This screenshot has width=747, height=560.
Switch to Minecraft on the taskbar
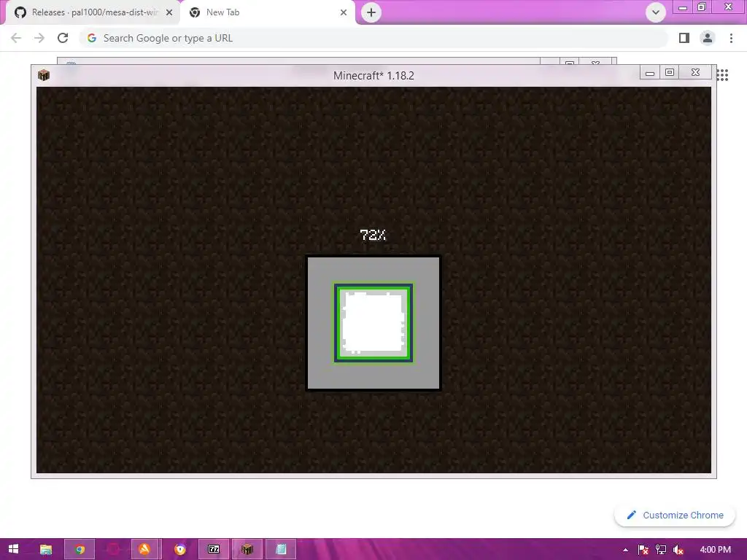point(247,549)
